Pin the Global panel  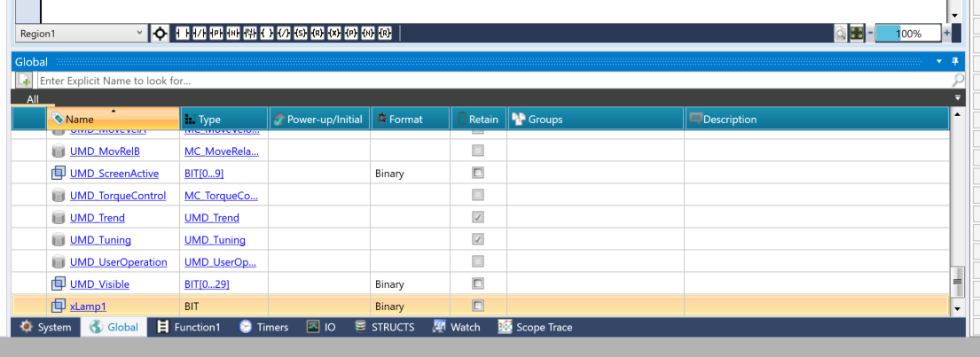[x=955, y=62]
